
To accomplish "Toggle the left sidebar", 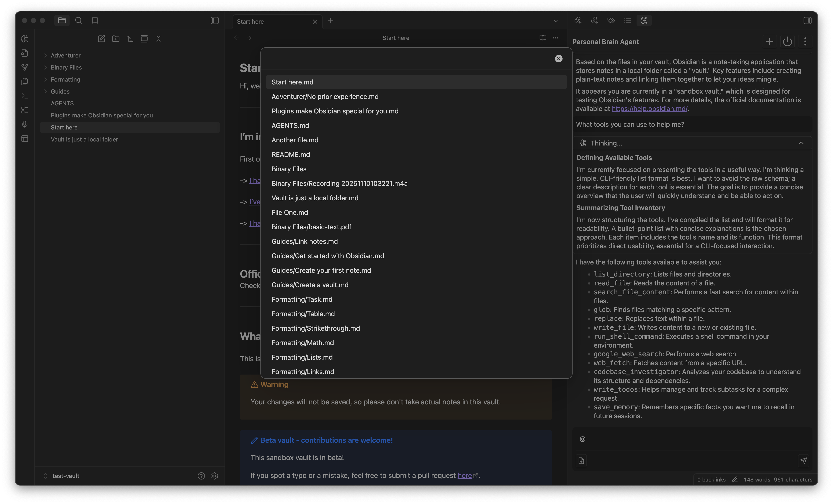I will click(x=215, y=20).
